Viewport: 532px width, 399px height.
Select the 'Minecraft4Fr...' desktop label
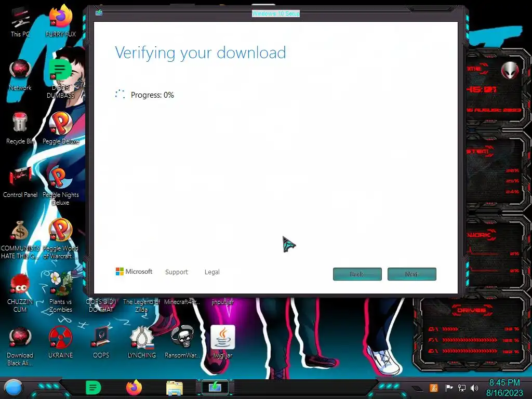pyautogui.click(x=182, y=302)
